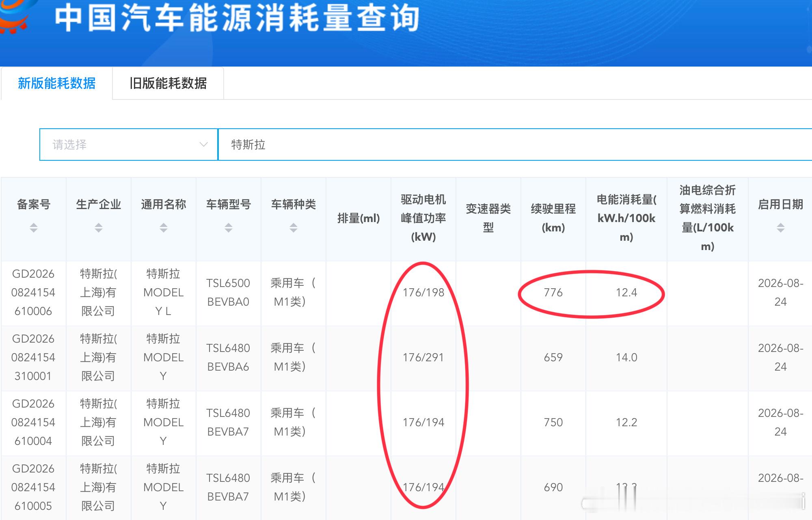Click the sort arrows under 生产企业
The image size is (812, 520).
pyautogui.click(x=99, y=227)
